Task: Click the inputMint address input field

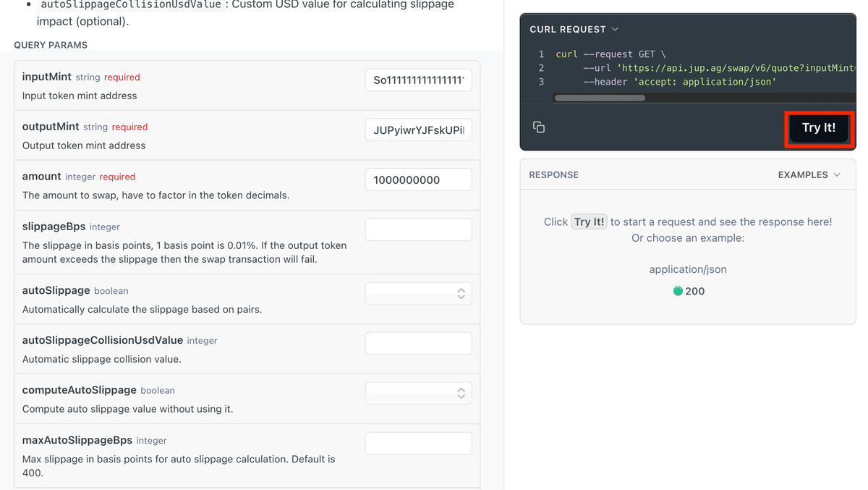Action: (418, 80)
